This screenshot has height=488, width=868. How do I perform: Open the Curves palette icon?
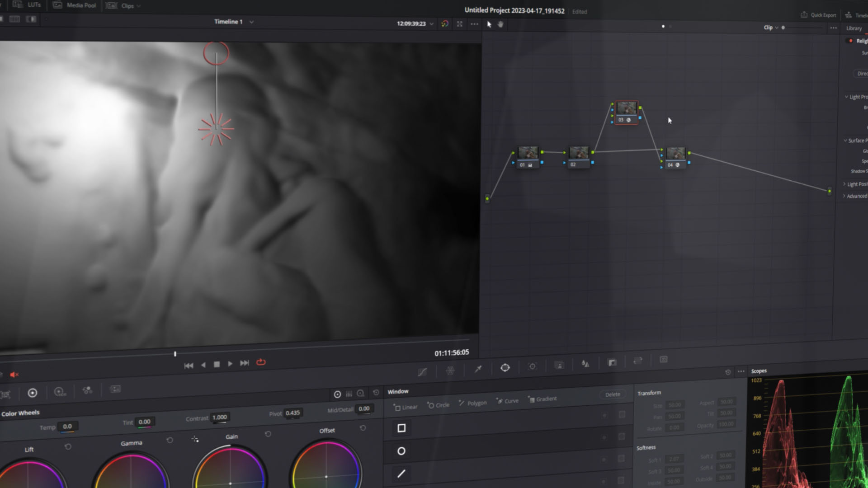coord(422,372)
